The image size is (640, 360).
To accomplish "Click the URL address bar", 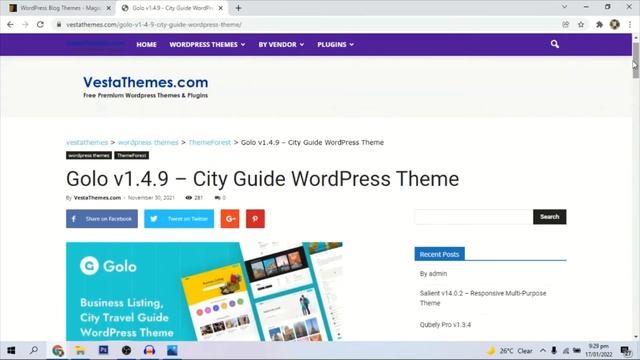I will tap(306, 24).
